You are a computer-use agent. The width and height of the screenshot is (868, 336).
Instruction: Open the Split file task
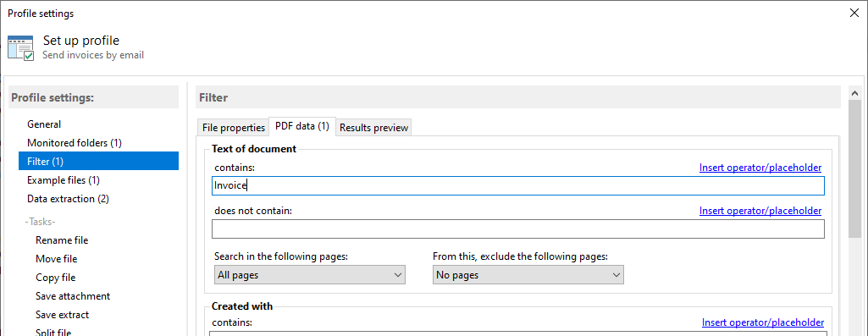click(53, 333)
